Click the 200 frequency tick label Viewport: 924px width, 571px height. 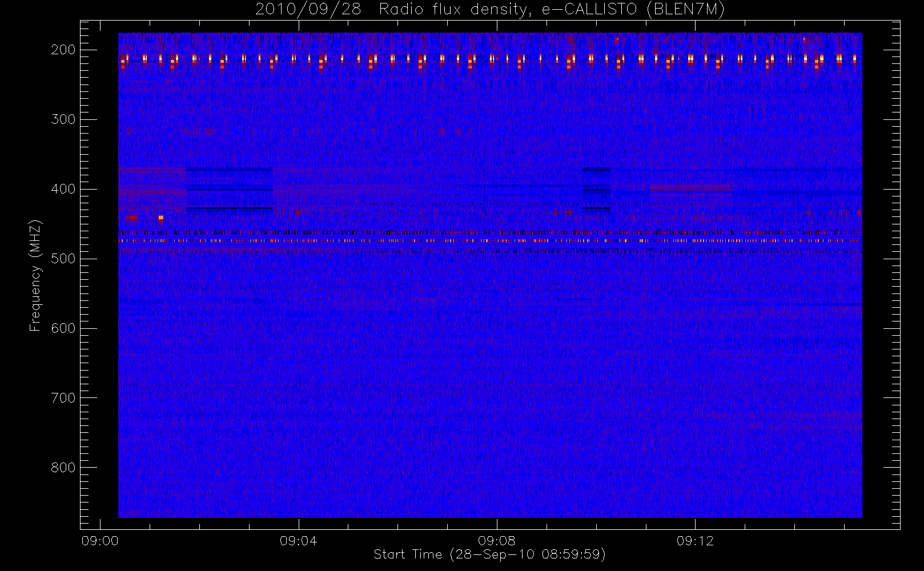[x=63, y=50]
